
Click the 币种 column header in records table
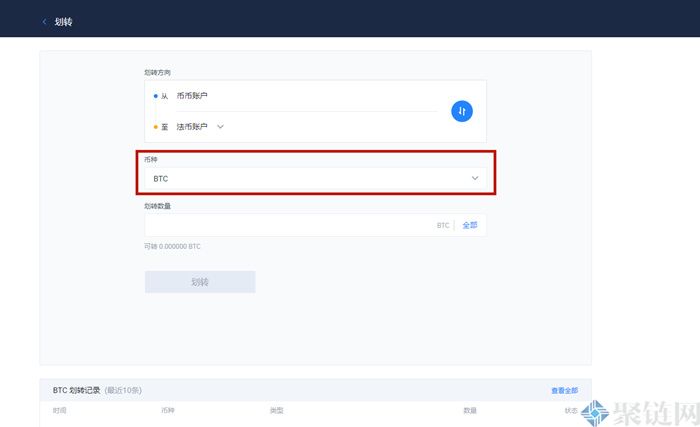pyautogui.click(x=168, y=410)
